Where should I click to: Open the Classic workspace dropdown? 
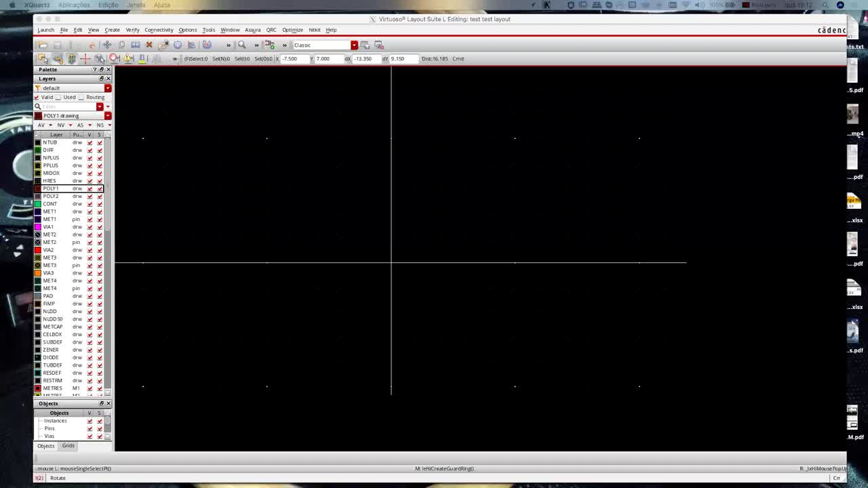tap(354, 45)
